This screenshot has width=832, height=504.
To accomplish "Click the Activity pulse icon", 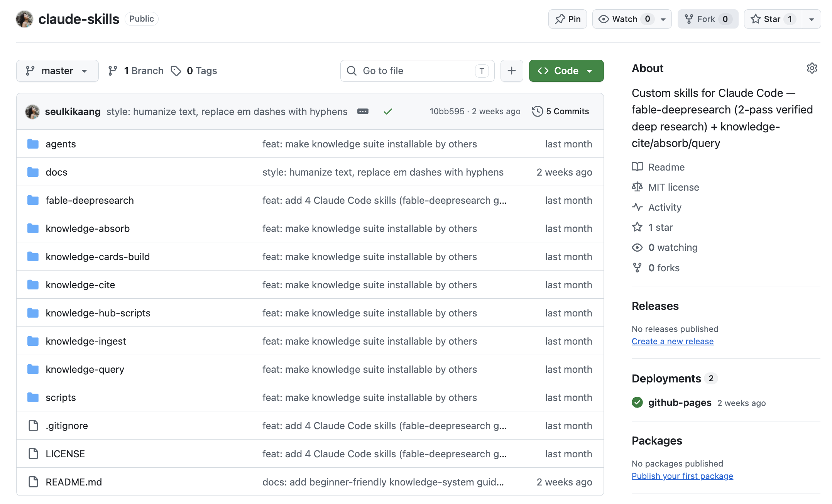I will (x=637, y=207).
